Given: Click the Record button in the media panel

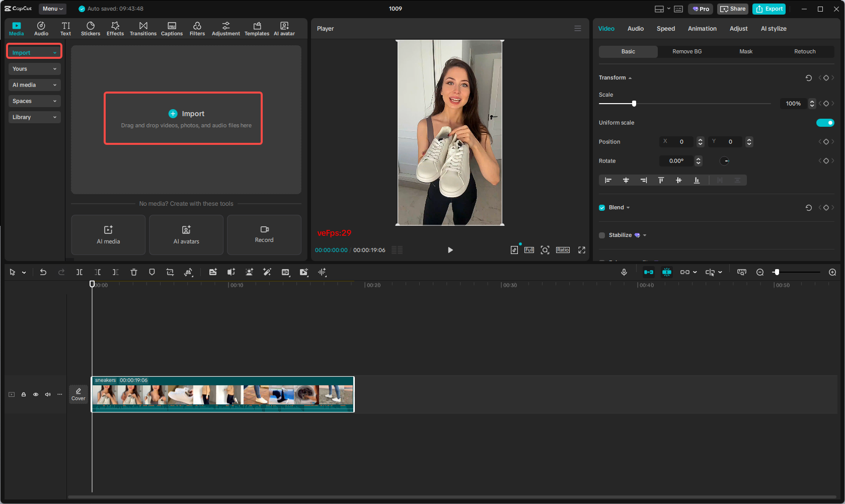Looking at the screenshot, I should (264, 235).
